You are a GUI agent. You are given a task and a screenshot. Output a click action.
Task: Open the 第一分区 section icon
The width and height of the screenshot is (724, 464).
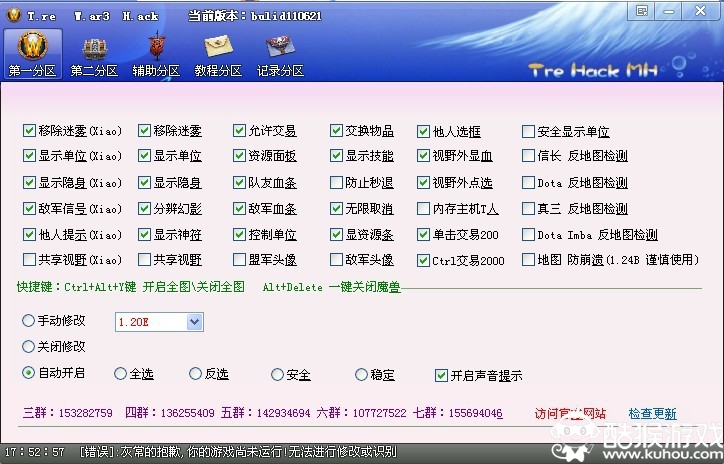point(32,53)
